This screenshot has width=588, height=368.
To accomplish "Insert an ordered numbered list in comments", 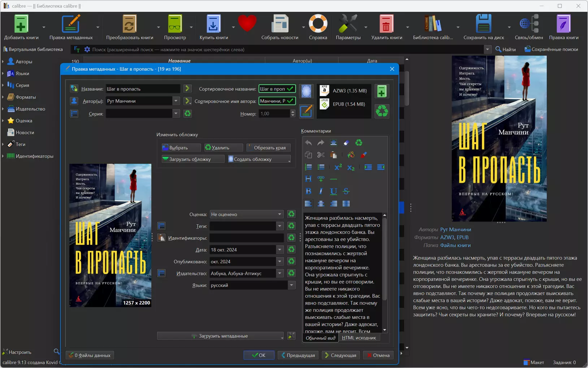I will [308, 167].
